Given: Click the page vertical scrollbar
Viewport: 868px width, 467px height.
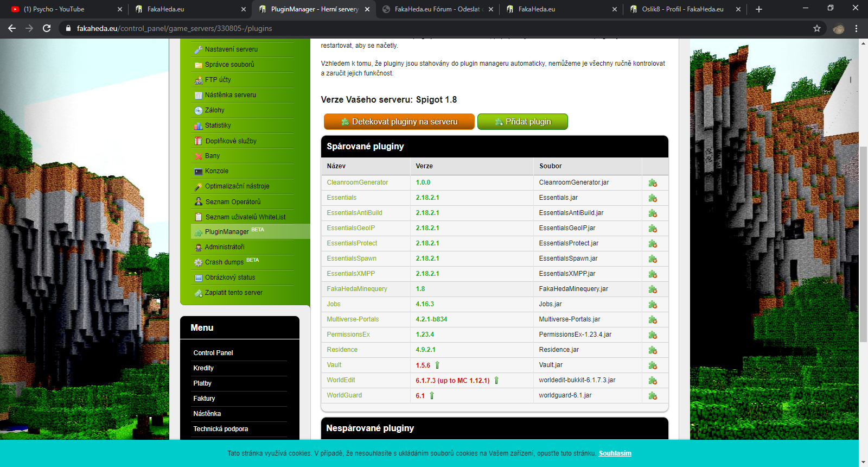Looking at the screenshot, I should pyautogui.click(x=863, y=244).
